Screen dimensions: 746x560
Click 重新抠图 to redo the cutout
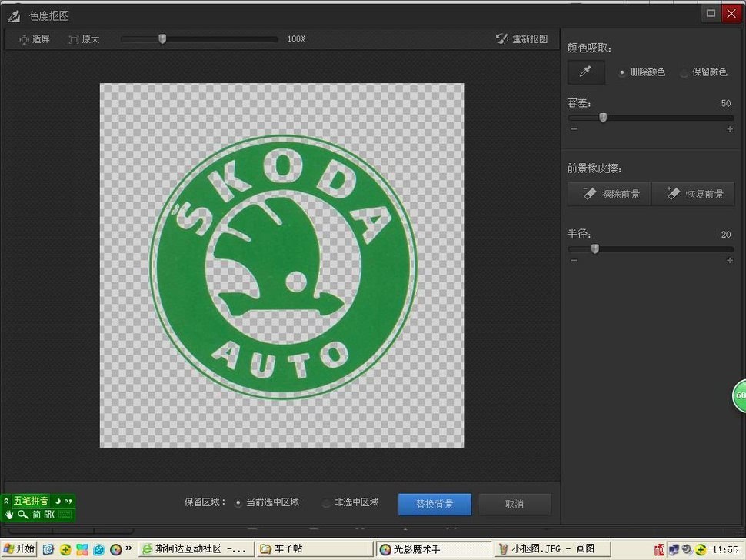tap(521, 39)
